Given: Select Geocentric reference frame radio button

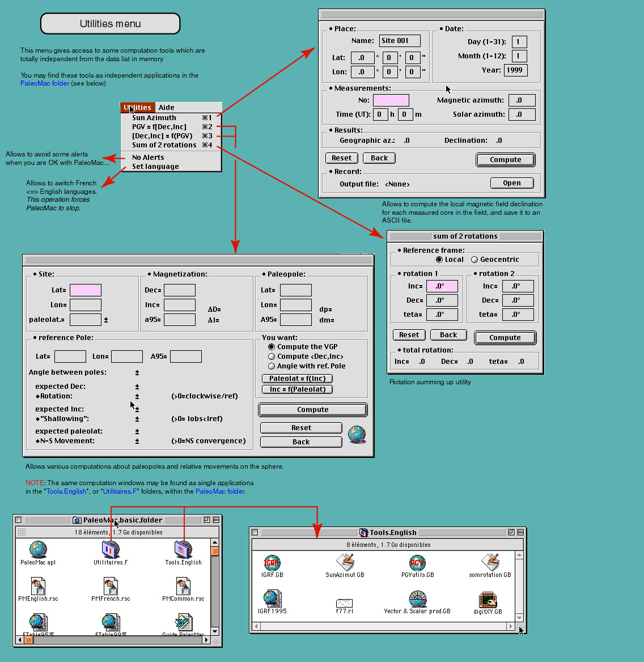Looking at the screenshot, I should tap(474, 260).
